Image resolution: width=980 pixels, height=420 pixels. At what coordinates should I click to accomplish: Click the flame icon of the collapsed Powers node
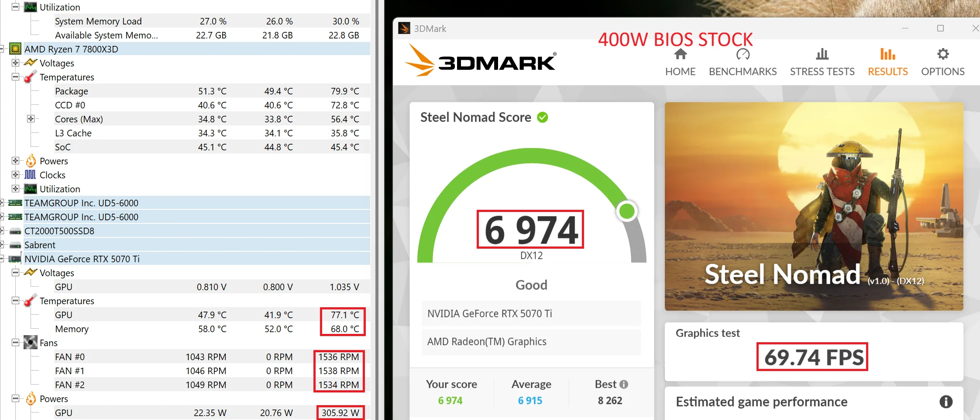pyautogui.click(x=31, y=161)
